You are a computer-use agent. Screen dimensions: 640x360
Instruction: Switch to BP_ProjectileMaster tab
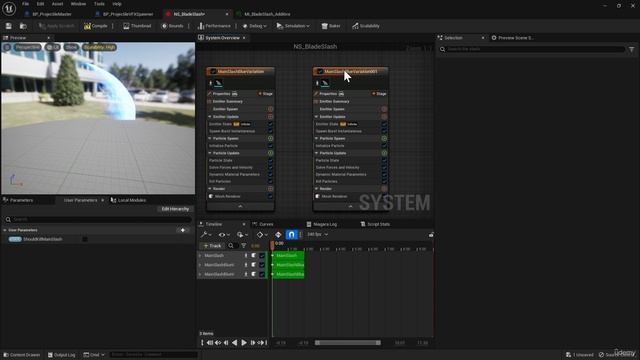52,14
